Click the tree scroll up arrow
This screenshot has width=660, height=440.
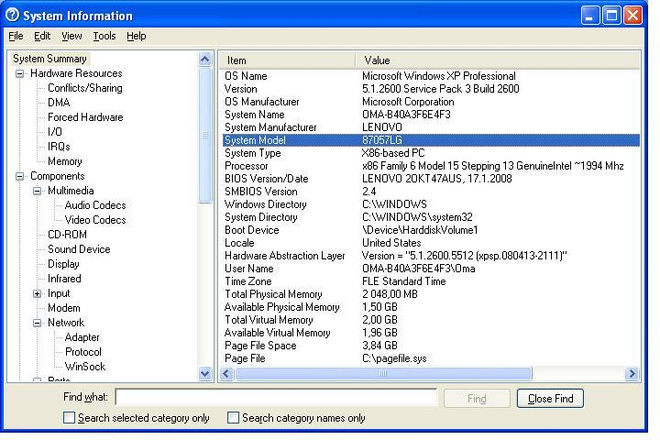(x=205, y=59)
